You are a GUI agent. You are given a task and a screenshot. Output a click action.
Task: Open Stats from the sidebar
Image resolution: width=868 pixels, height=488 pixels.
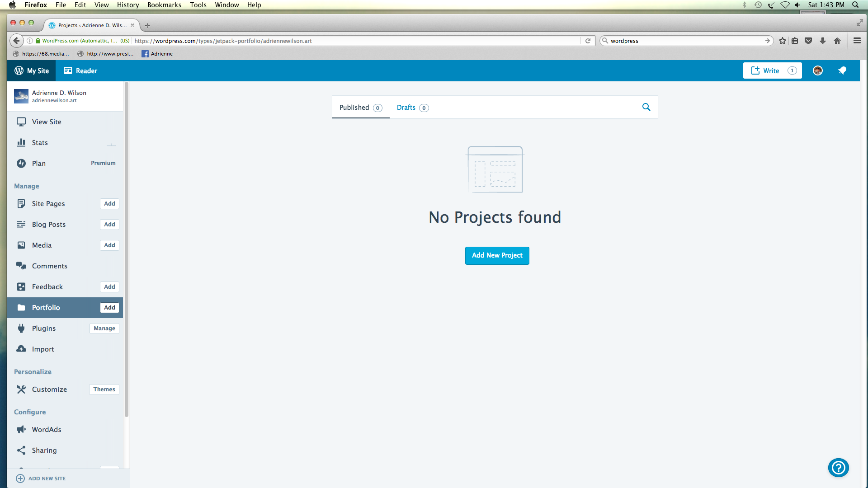point(40,143)
